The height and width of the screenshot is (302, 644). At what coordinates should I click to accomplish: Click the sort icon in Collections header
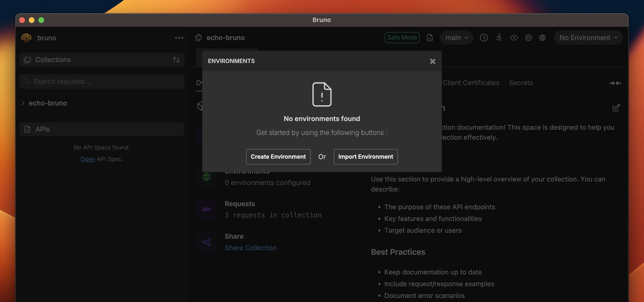click(176, 60)
